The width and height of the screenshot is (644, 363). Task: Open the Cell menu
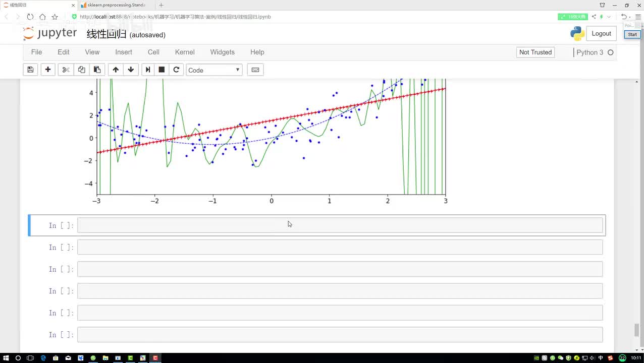click(153, 52)
